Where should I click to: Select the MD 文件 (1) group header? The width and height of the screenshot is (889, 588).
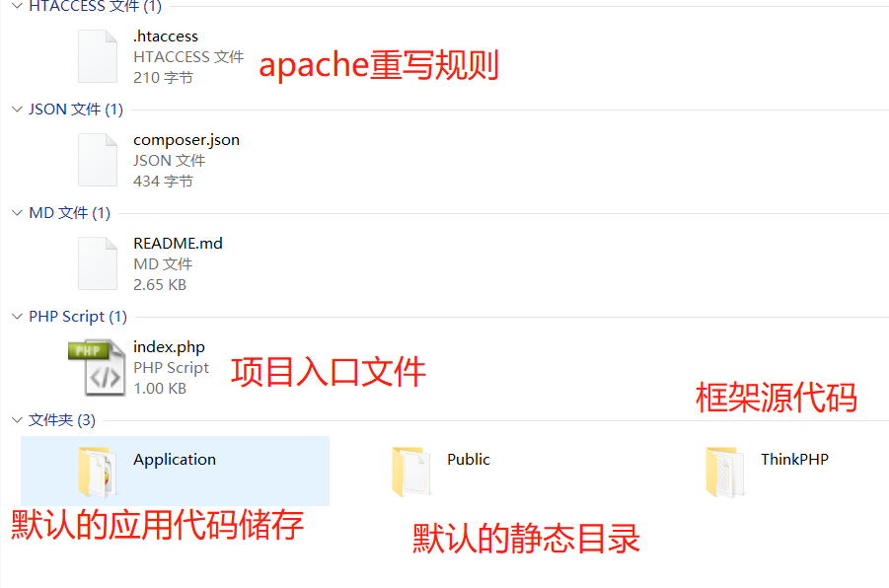pos(70,213)
